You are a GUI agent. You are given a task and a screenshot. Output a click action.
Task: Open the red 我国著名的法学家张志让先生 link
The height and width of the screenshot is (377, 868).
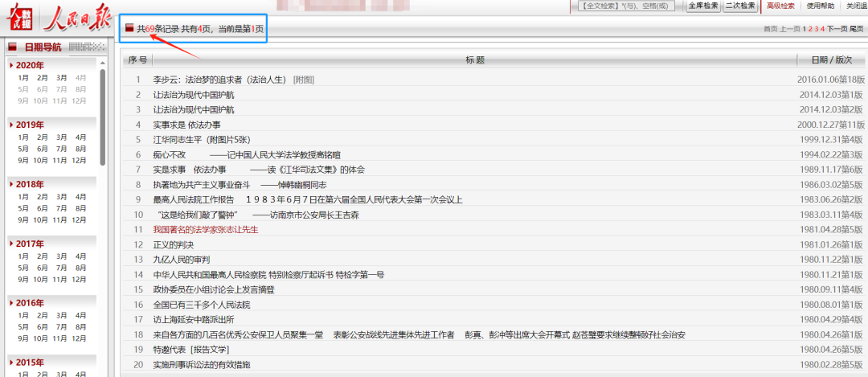pos(206,230)
